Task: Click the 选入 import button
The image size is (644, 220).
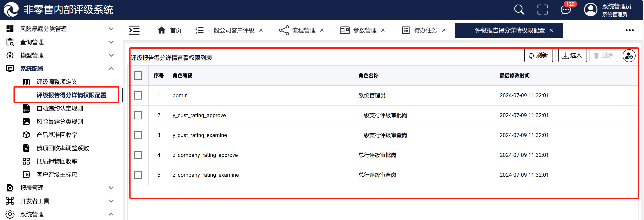Action: [572, 55]
